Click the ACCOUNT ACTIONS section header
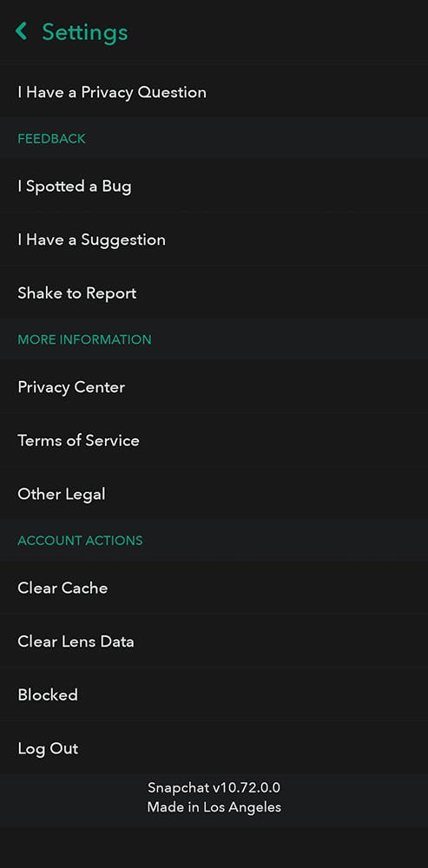 (x=80, y=540)
